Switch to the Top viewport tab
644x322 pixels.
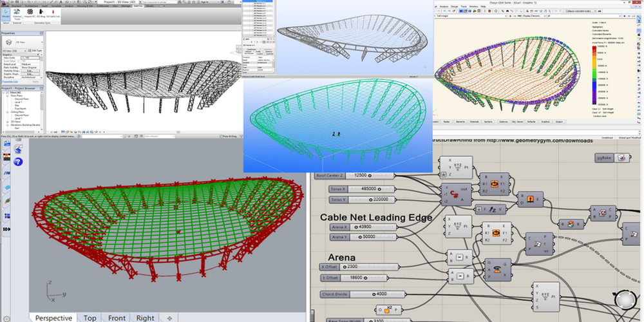click(x=90, y=317)
